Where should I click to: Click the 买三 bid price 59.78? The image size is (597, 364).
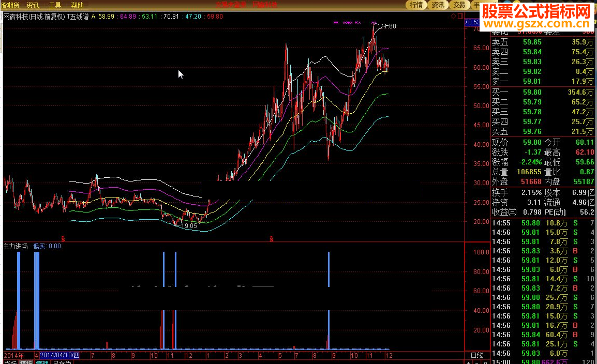pos(532,112)
